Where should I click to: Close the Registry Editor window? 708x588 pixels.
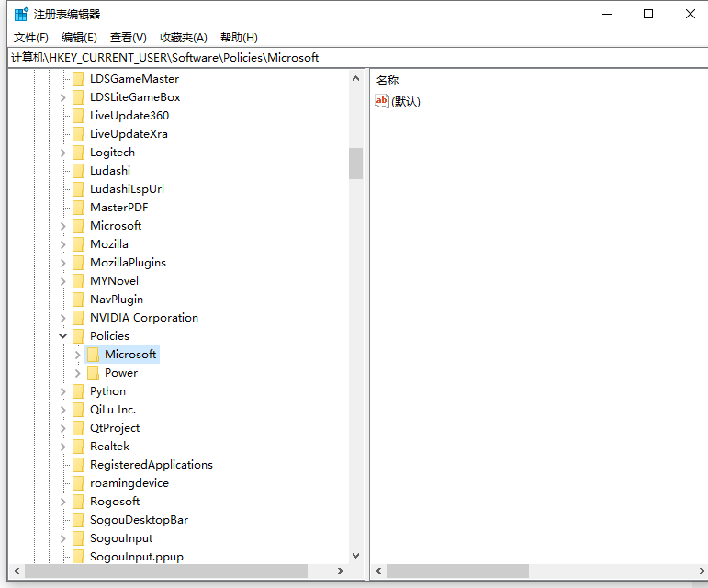690,15
